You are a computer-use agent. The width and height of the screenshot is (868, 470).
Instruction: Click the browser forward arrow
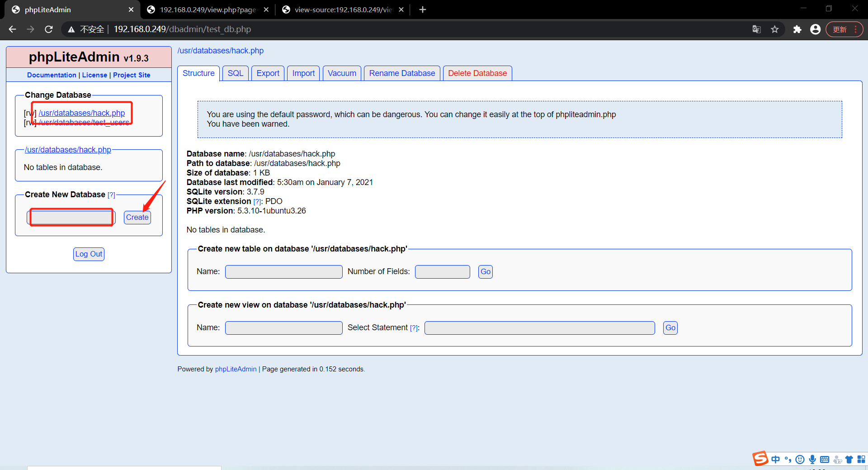[30, 29]
